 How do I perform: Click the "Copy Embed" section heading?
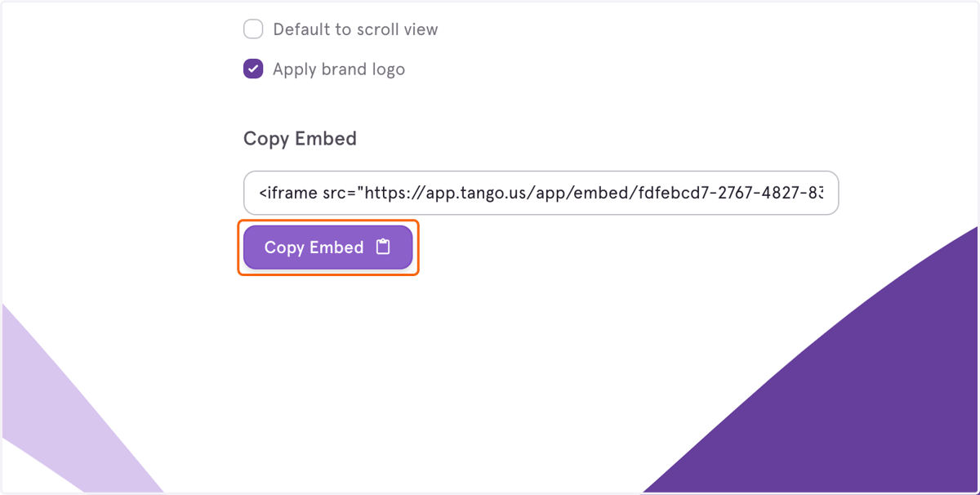point(300,139)
